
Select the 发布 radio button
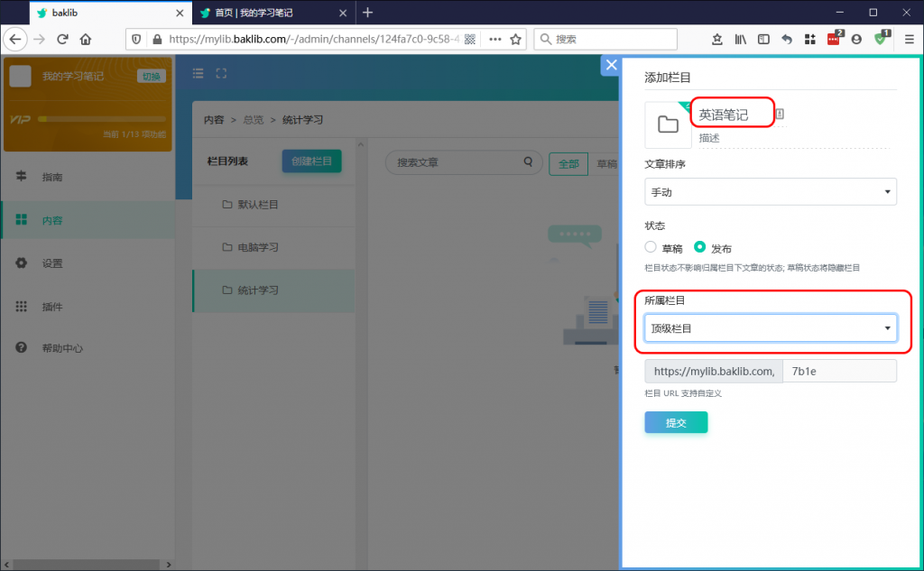click(x=699, y=247)
